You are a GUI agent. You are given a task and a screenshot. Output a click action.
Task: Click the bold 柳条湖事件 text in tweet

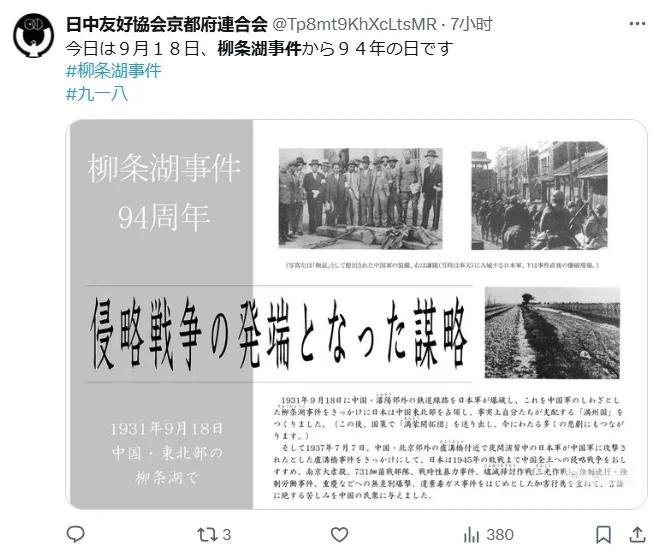259,49
